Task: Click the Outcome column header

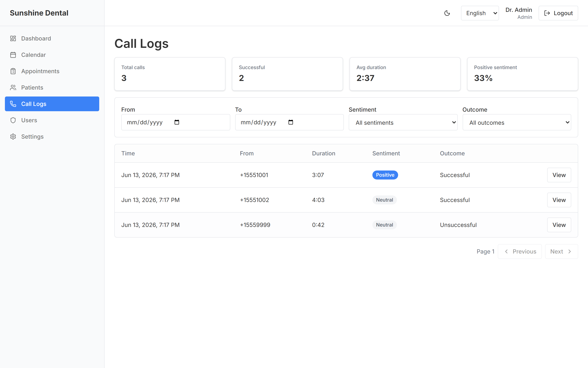Action: 452,153
